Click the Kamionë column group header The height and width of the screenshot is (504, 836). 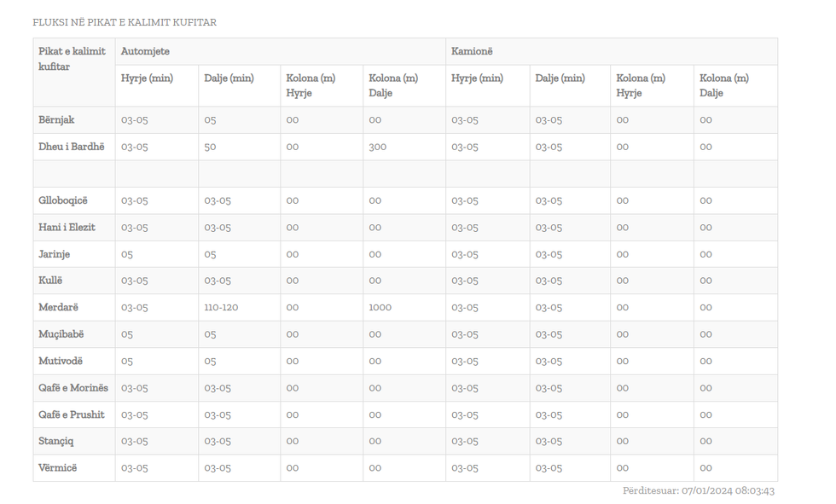(x=472, y=51)
